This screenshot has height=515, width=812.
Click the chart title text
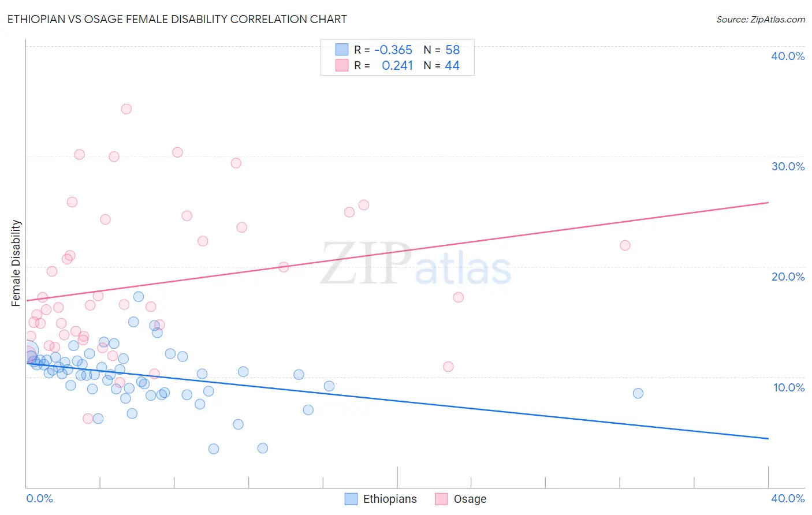click(177, 19)
